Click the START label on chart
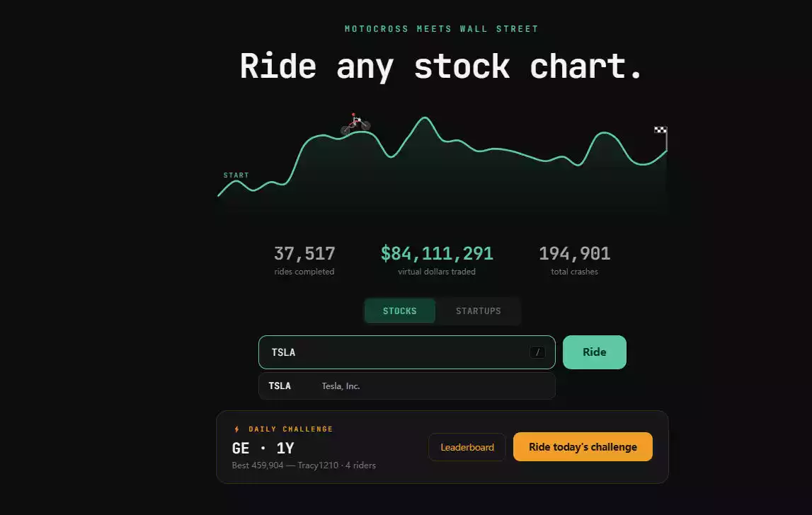 point(236,175)
